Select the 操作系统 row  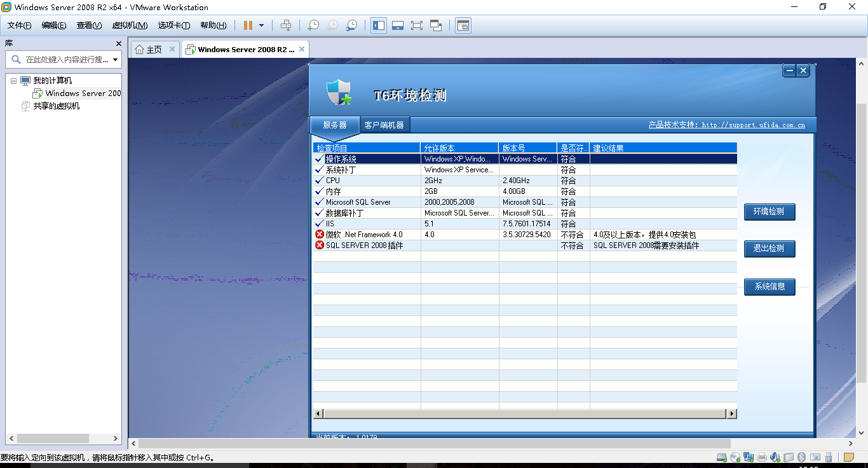point(525,159)
